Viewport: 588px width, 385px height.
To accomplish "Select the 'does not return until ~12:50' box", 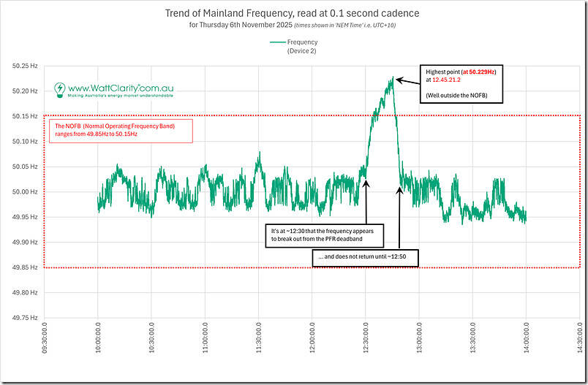I will coord(364,259).
